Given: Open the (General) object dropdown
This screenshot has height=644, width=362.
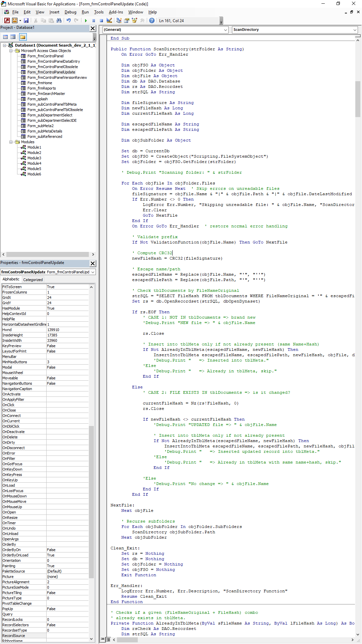Looking at the screenshot, I should point(225,30).
